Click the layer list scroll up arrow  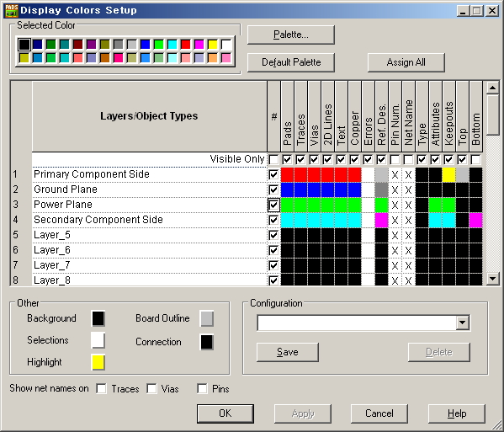tap(493, 88)
